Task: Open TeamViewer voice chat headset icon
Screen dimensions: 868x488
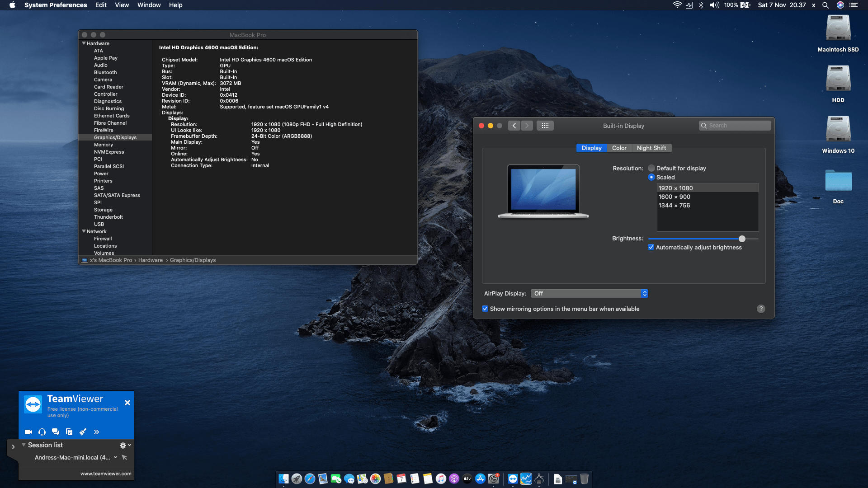Action: 42,432
